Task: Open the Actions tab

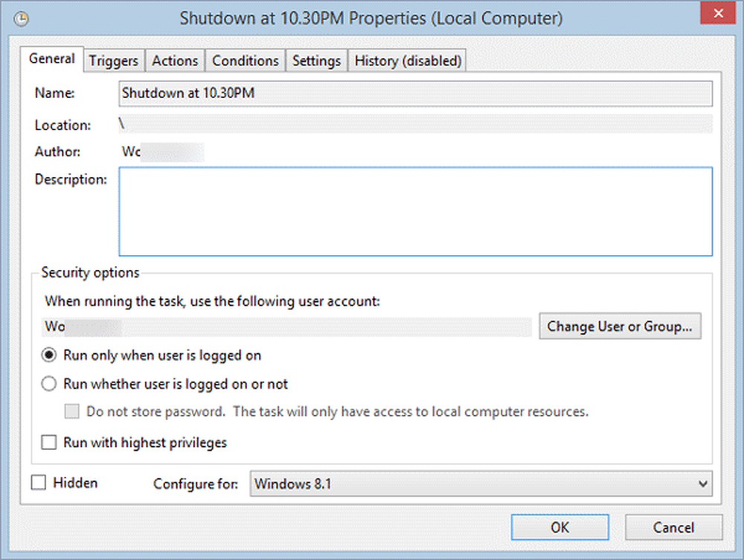Action: coord(175,61)
